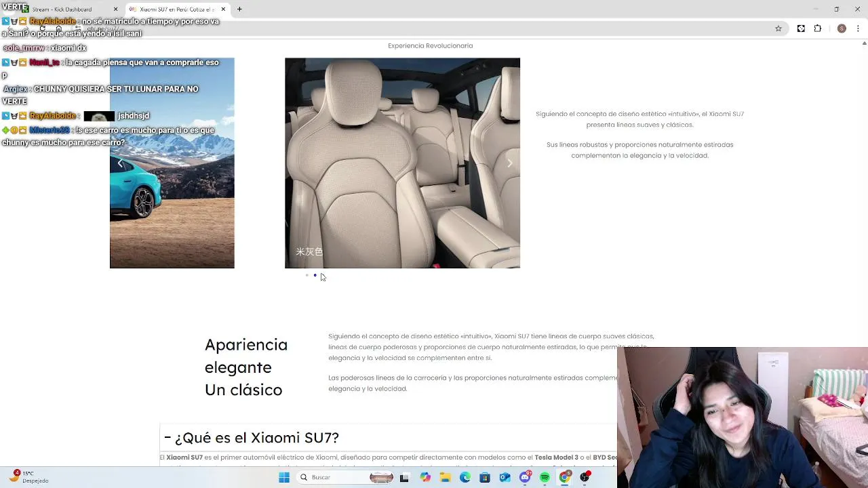The image size is (868, 488).
Task: Go to next slide in the carousel
Action: pyautogui.click(x=510, y=163)
